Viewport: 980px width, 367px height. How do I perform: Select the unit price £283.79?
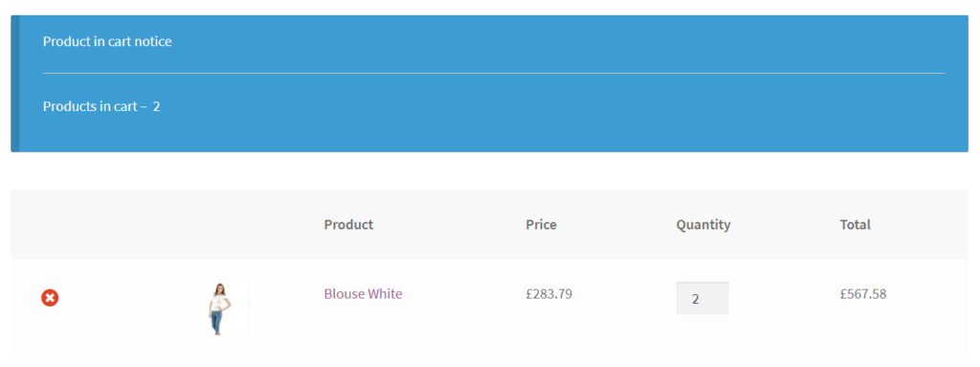coord(548,294)
